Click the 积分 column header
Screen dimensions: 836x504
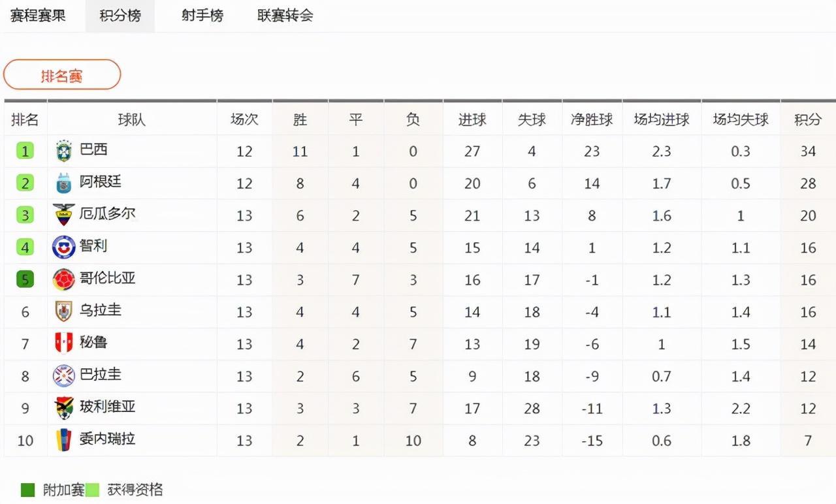(808, 119)
